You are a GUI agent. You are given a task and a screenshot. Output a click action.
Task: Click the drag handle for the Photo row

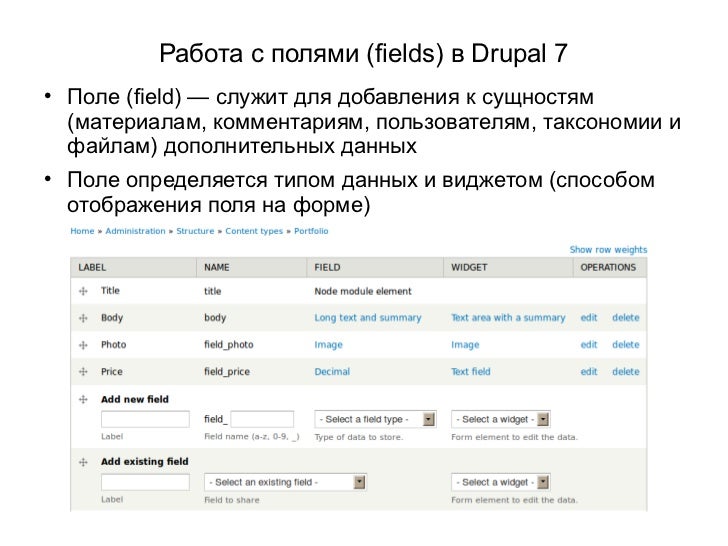point(84,345)
